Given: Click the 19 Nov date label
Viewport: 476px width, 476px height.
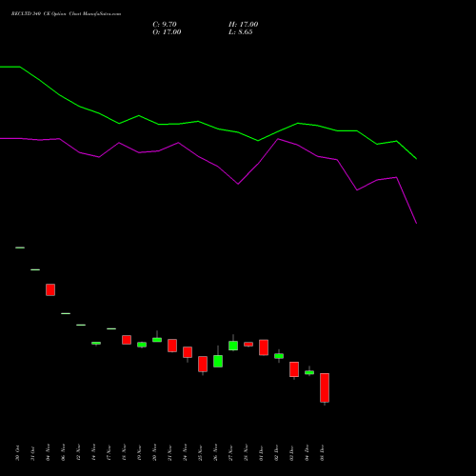Looking at the screenshot, I should coord(139,453).
